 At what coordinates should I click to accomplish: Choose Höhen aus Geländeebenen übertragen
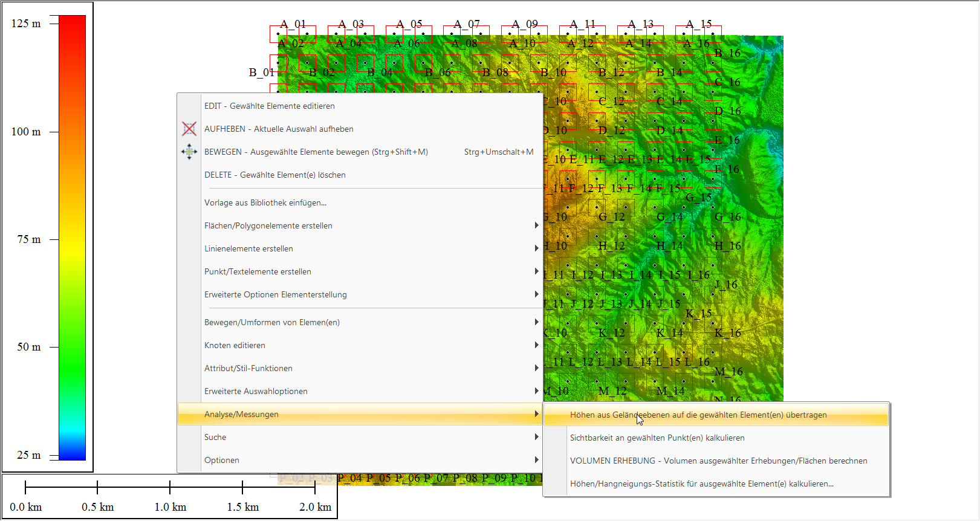click(x=716, y=415)
